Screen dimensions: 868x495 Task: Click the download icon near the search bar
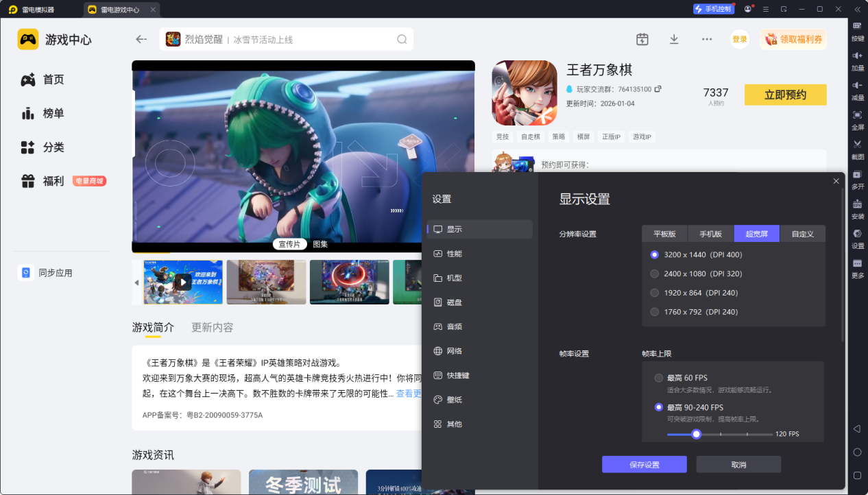(x=674, y=39)
